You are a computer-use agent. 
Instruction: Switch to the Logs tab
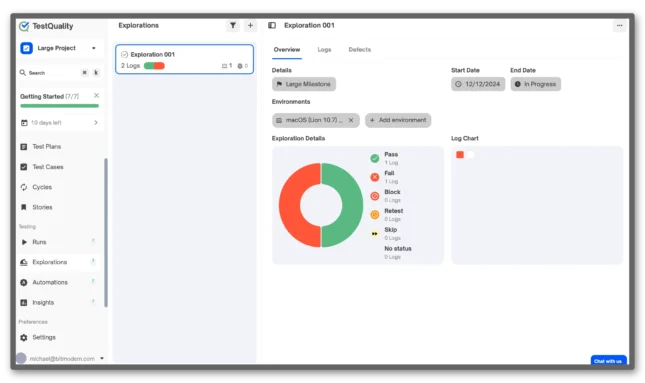(x=324, y=50)
